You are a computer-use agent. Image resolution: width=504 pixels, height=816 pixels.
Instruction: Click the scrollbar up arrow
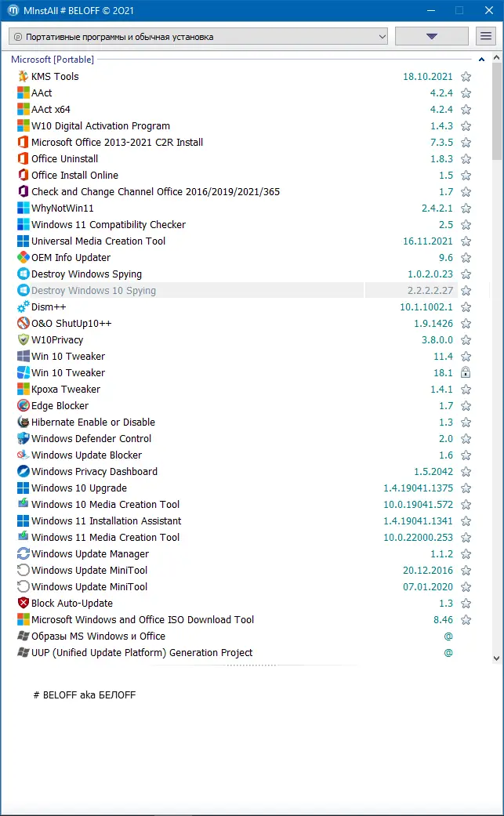click(x=497, y=59)
